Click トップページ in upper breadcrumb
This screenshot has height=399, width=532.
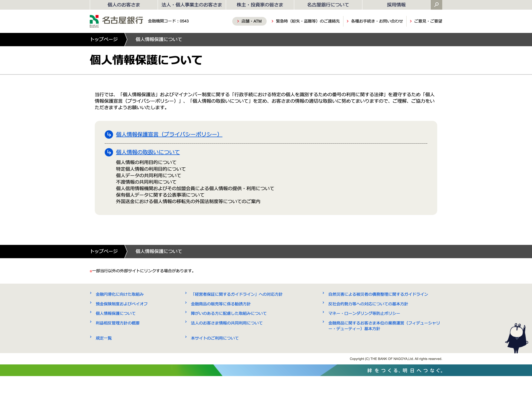(x=104, y=39)
